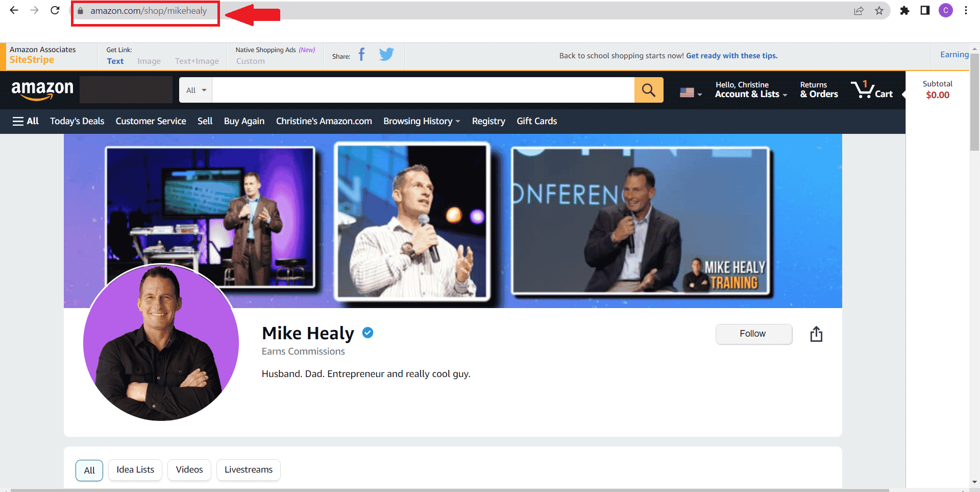This screenshot has width=980, height=492.
Task: Open the Chrome three-dot menu
Action: pos(966,10)
